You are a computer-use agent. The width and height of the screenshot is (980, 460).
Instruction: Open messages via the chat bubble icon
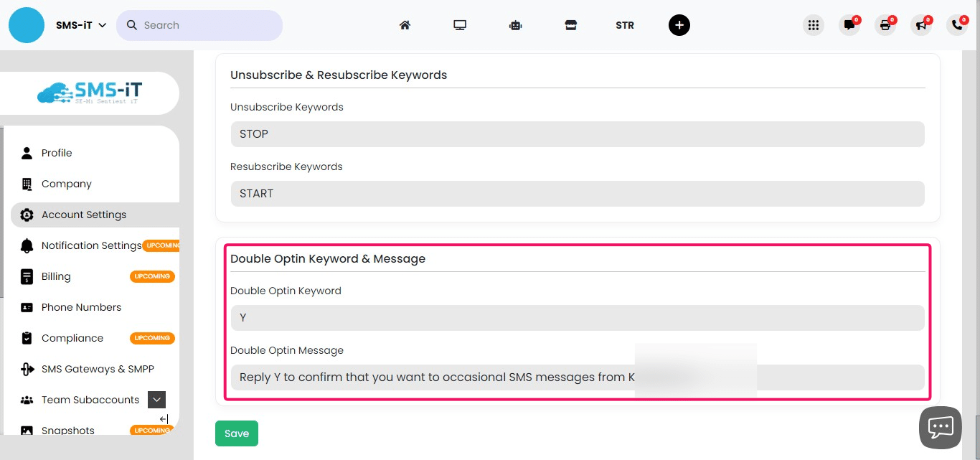(849, 25)
